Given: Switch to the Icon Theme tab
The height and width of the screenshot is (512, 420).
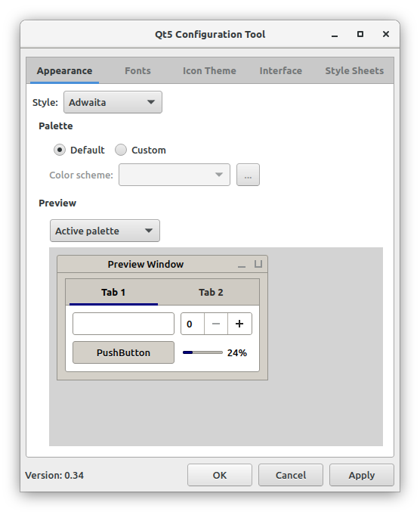Looking at the screenshot, I should tap(209, 71).
